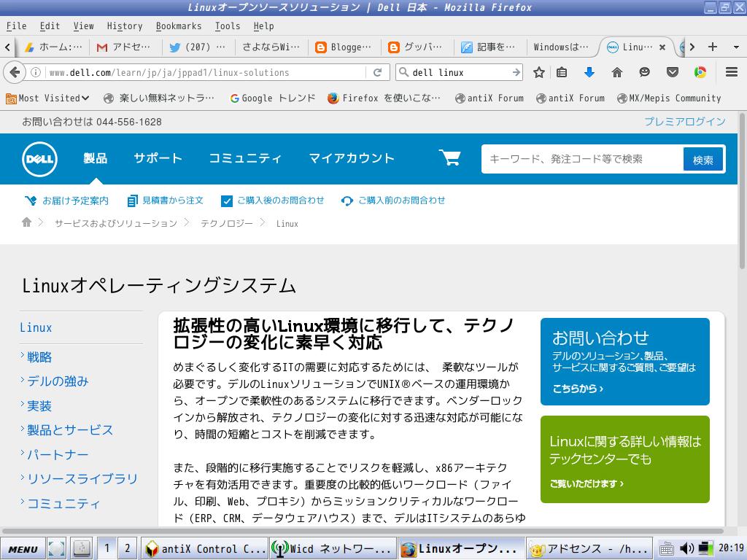Click the colorful Chrome-like toolbar icon
The width and height of the screenshot is (747, 560).
click(700, 72)
